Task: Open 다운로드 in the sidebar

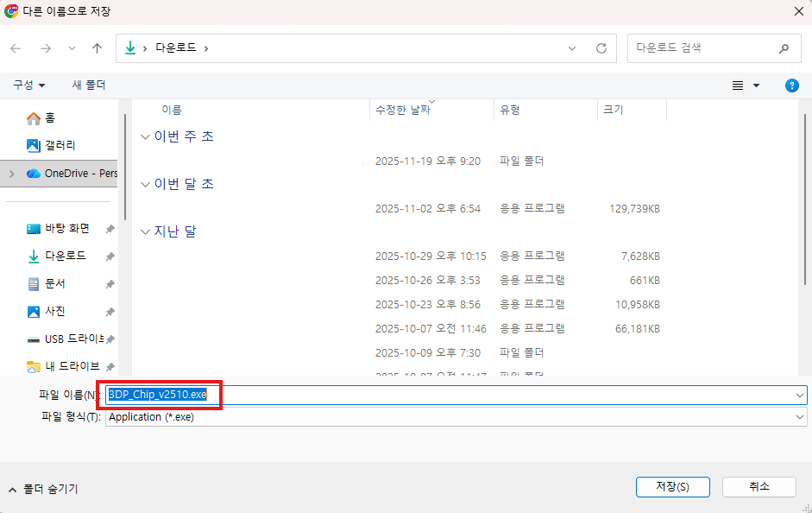Action: pyautogui.click(x=56, y=256)
